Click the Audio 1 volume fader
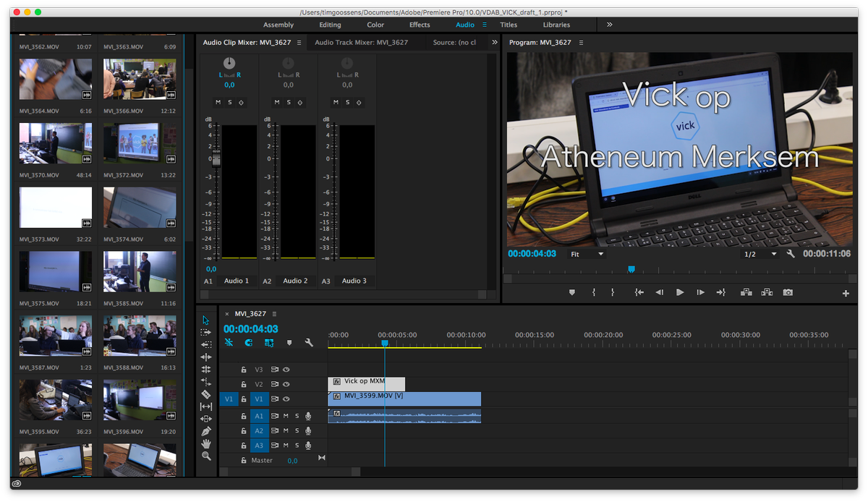The width and height of the screenshot is (868, 502). click(x=215, y=159)
